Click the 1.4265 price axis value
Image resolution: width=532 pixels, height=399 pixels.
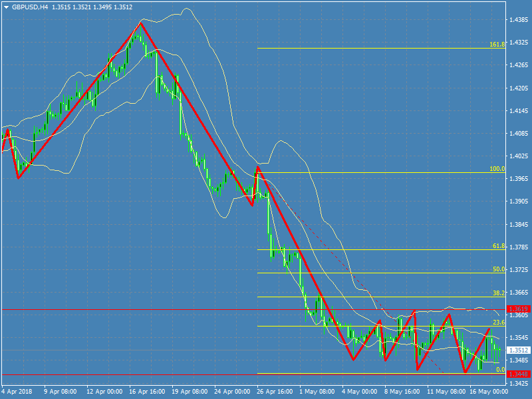[x=519, y=65]
